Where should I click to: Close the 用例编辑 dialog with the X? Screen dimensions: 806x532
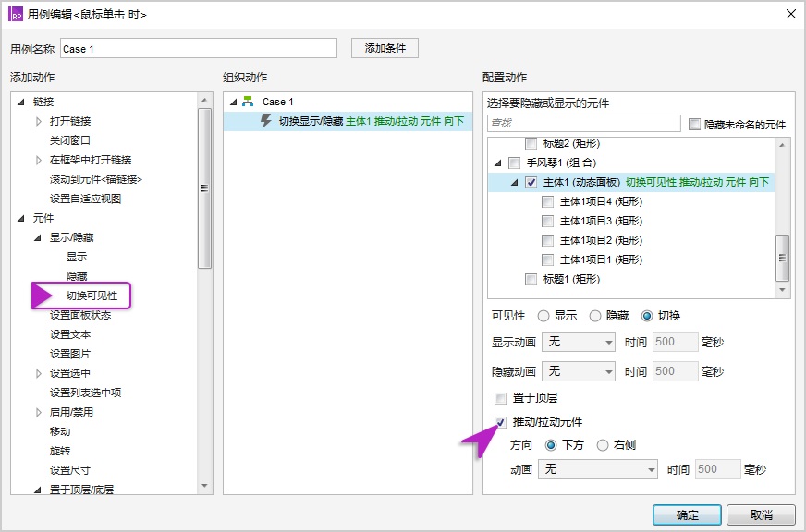791,15
